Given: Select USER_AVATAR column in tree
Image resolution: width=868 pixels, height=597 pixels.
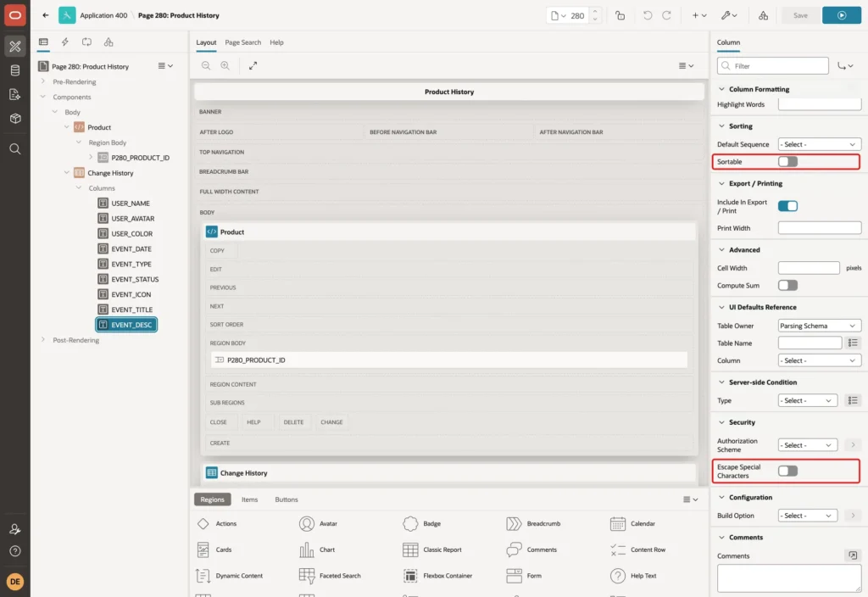Looking at the screenshot, I should point(133,218).
